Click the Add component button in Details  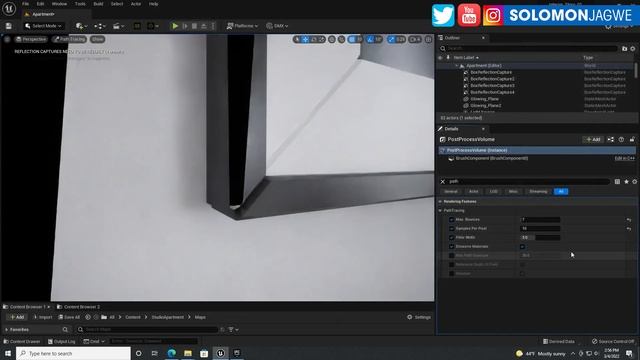(x=593, y=140)
